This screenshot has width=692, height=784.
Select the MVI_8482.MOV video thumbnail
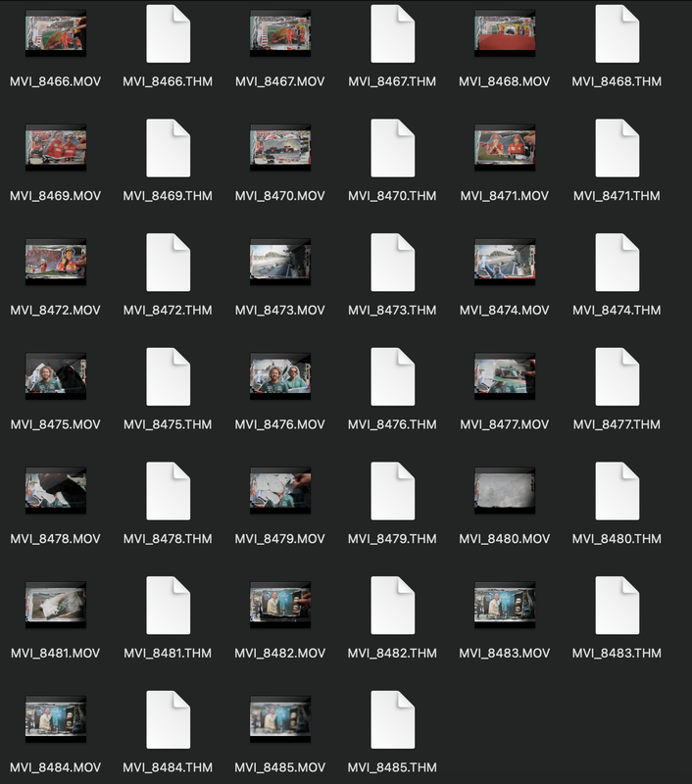[x=280, y=605]
